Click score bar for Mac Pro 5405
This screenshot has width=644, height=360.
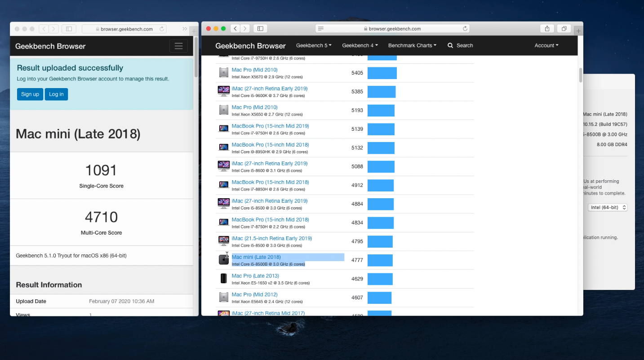tap(382, 73)
